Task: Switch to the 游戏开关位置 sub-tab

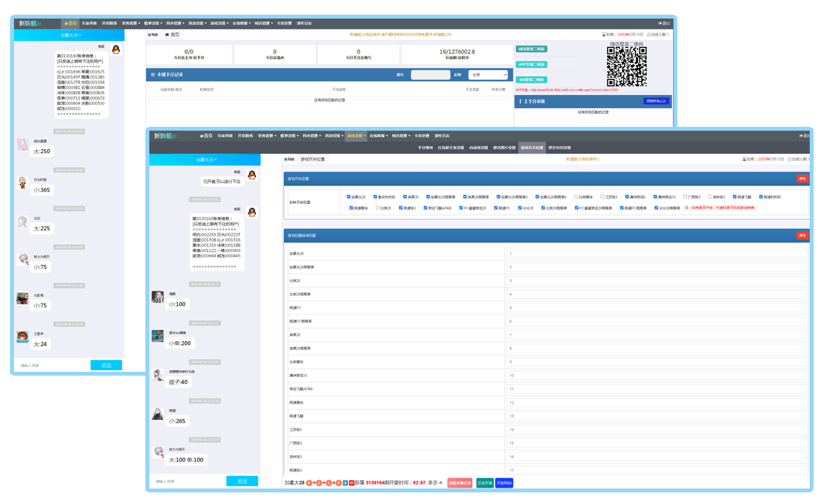Action: click(532, 146)
